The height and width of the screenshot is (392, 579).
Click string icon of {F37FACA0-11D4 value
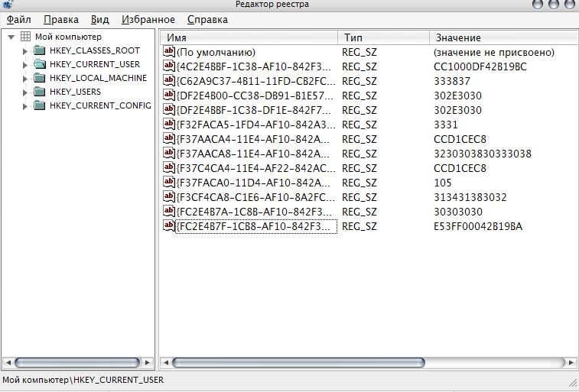click(x=169, y=182)
